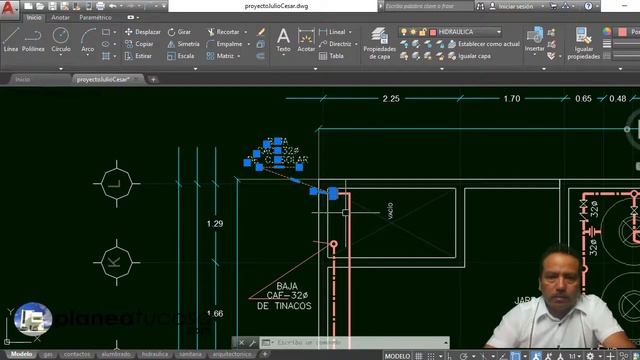Switch to the Anotar ribbon tab
The width and height of the screenshot is (640, 360).
(60, 18)
